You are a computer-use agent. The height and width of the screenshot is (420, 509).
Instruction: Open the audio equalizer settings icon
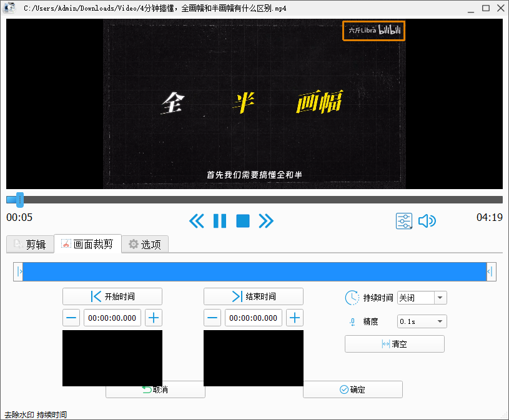[404, 221]
